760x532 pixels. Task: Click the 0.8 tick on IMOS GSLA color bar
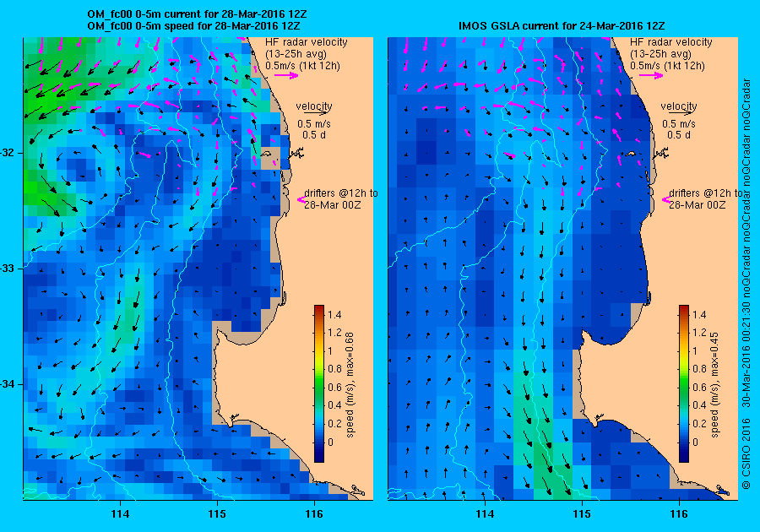(699, 369)
